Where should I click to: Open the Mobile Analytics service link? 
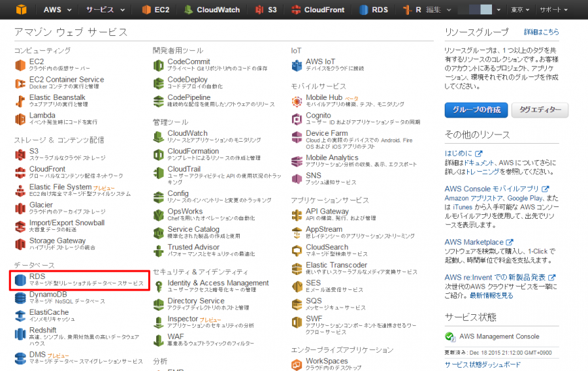click(332, 158)
